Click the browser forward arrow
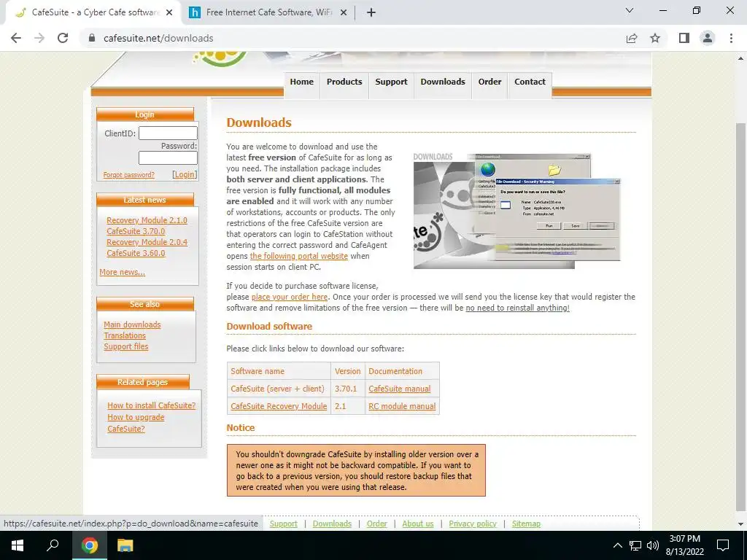Screen dimensions: 747x560 pos(39,38)
